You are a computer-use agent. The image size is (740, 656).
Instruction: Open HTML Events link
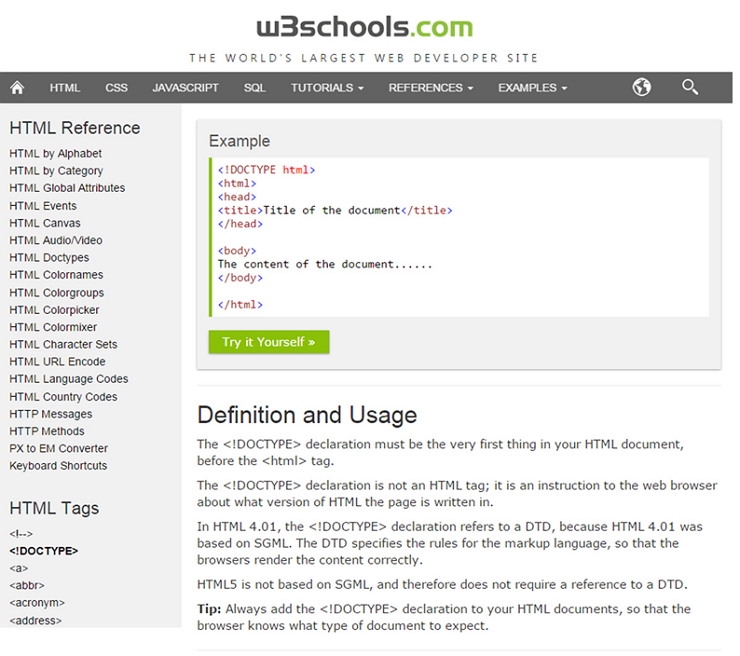[43, 206]
